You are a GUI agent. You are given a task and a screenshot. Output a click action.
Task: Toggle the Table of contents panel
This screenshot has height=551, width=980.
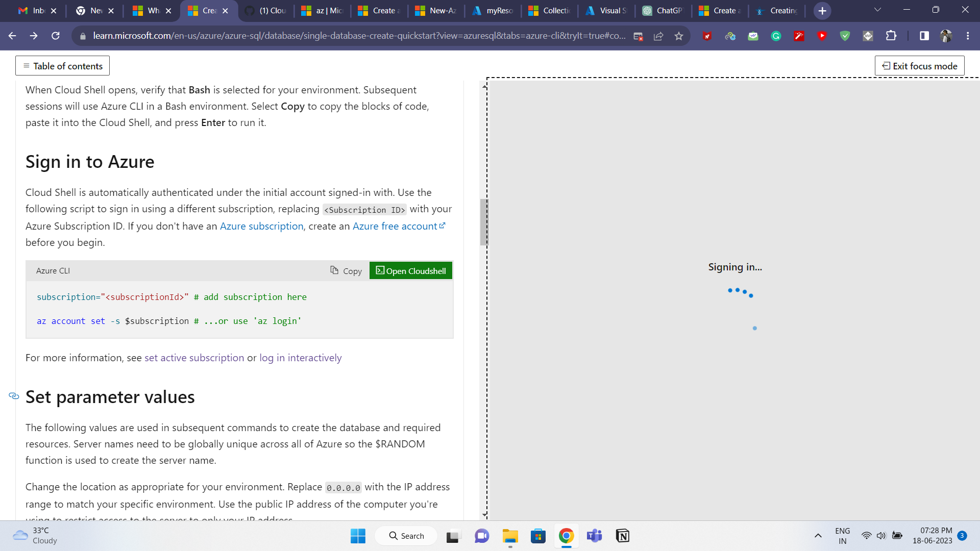coord(62,65)
